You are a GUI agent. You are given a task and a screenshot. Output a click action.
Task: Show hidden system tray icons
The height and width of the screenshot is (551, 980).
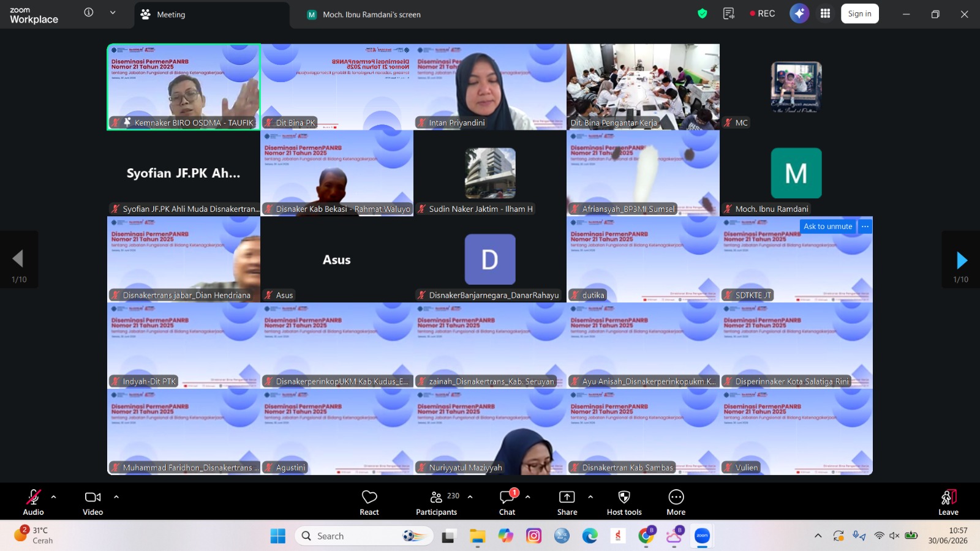tap(818, 536)
